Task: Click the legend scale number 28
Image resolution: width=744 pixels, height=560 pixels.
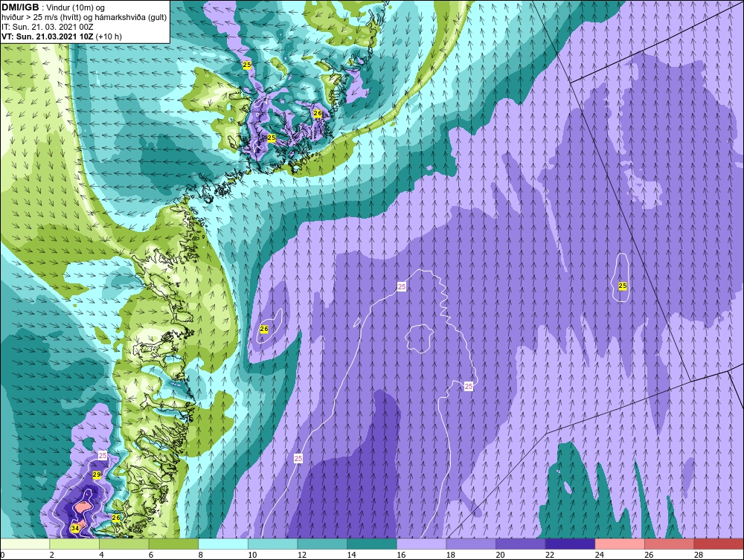Action: coord(699,555)
